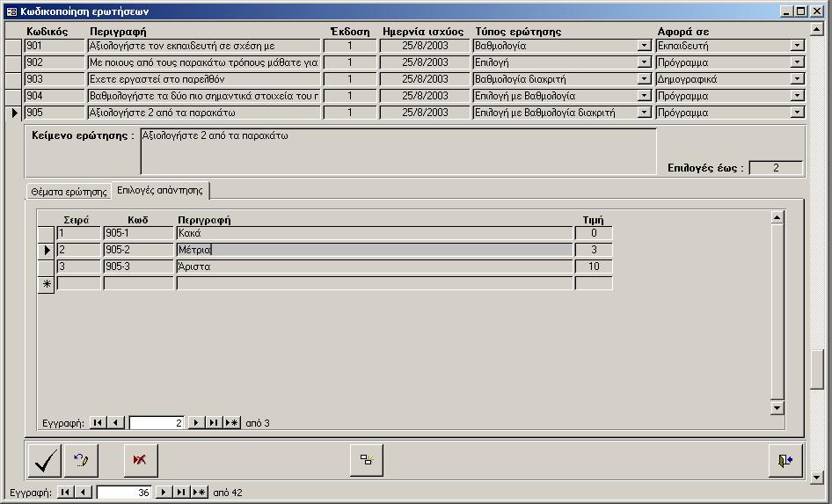The image size is (832, 504).
Task: Click the undo changes pencil icon
Action: [82, 460]
